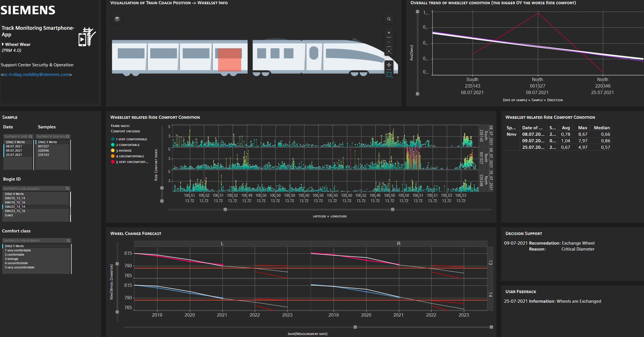Open the Bogie ID search field magnifier
Screen dimensions: 644x337
click(x=67, y=188)
